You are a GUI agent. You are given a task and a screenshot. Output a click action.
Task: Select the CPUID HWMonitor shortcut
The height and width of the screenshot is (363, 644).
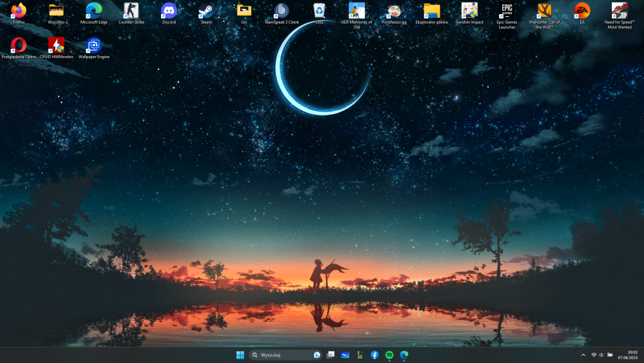click(56, 48)
